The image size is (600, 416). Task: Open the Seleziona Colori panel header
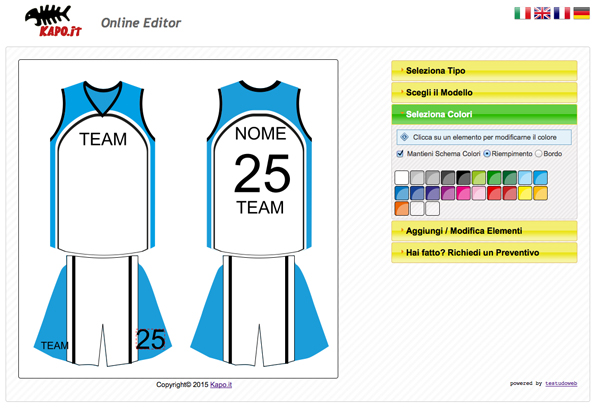point(484,113)
